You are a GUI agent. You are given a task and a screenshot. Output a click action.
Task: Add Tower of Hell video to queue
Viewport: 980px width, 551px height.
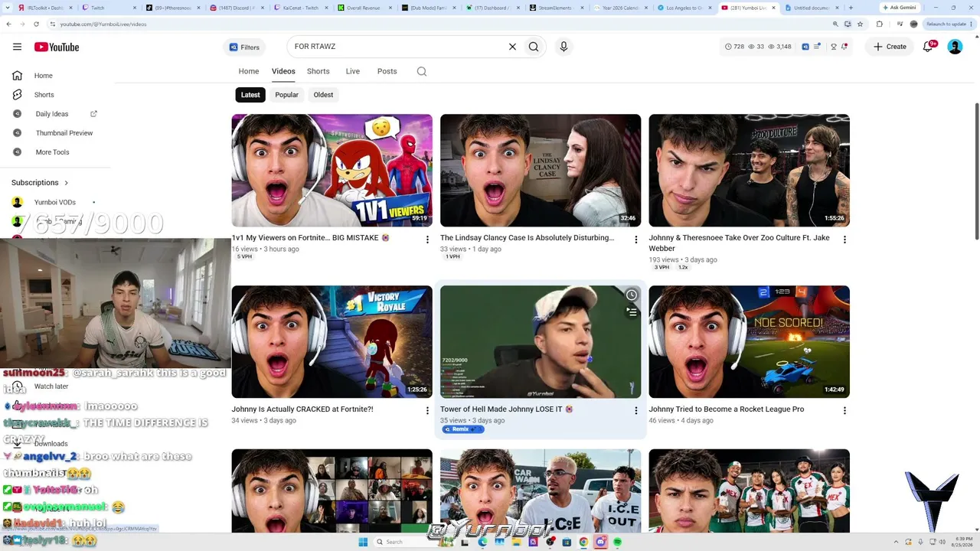pyautogui.click(x=632, y=312)
